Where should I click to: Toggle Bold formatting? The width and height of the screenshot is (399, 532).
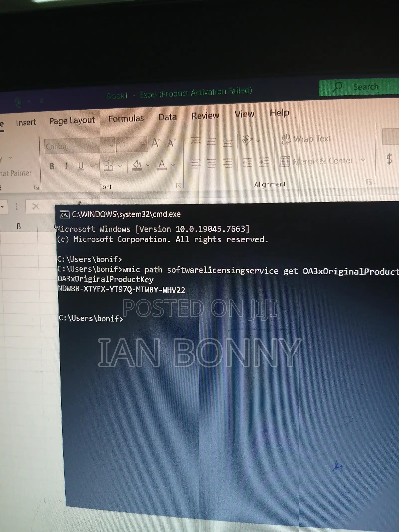(52, 166)
